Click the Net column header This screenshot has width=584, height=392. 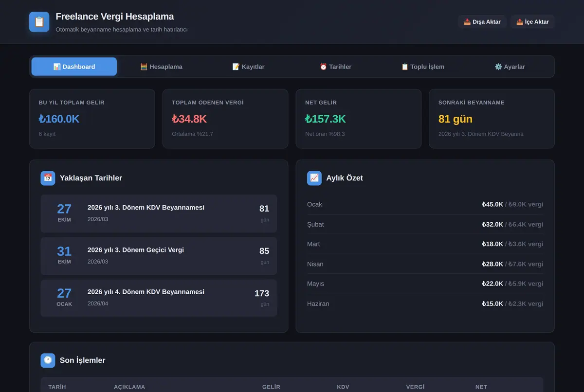[x=481, y=387]
